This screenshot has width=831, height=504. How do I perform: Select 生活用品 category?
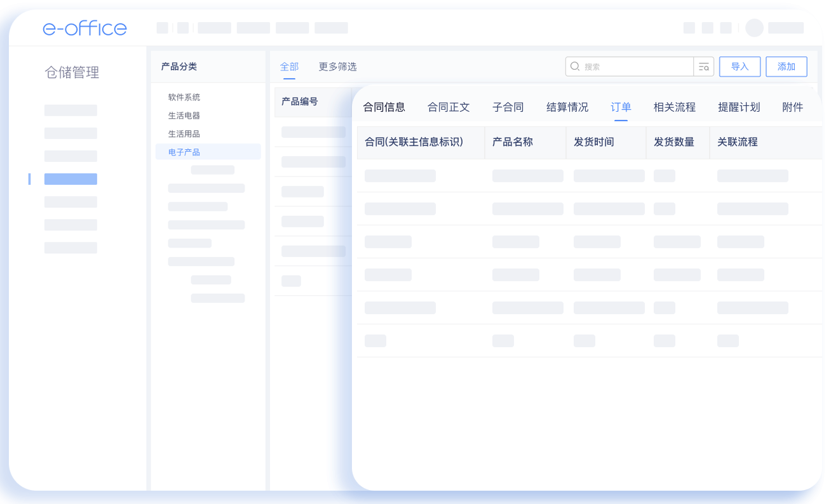pos(184,134)
